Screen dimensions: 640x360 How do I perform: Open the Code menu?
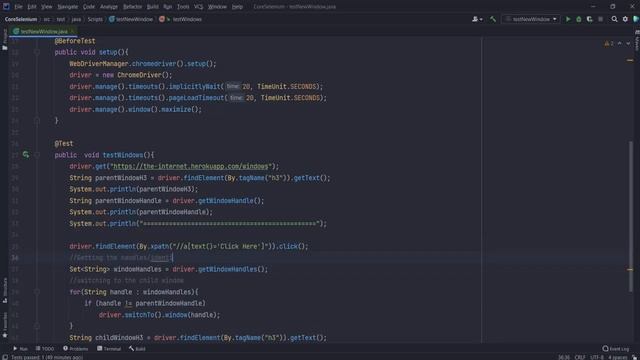89,7
